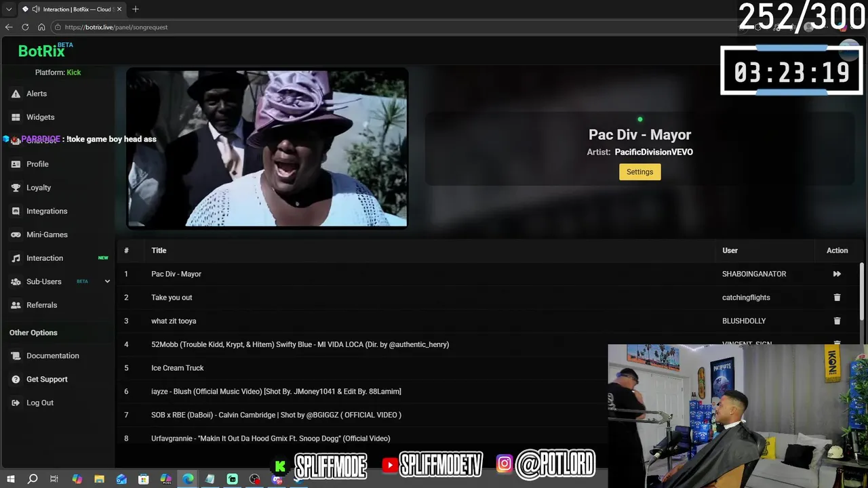Open the Loyalty trophy icon

[x=16, y=188]
